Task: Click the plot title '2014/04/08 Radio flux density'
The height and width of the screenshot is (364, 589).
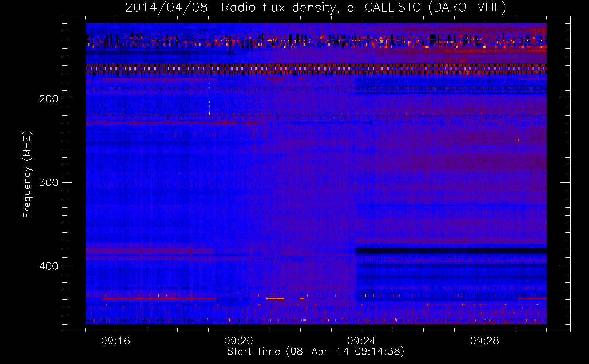Action: [316, 7]
